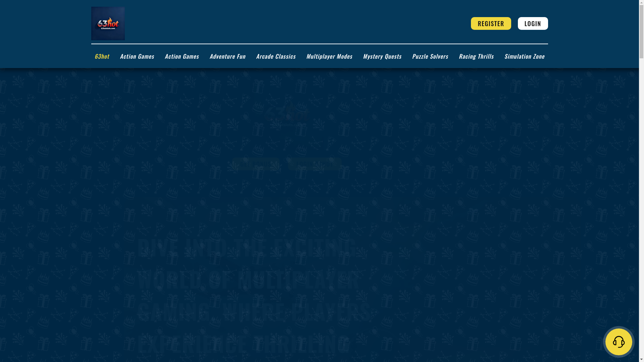Image resolution: width=644 pixels, height=362 pixels.
Task: Open the 63hot home menu item
Action: (102, 56)
